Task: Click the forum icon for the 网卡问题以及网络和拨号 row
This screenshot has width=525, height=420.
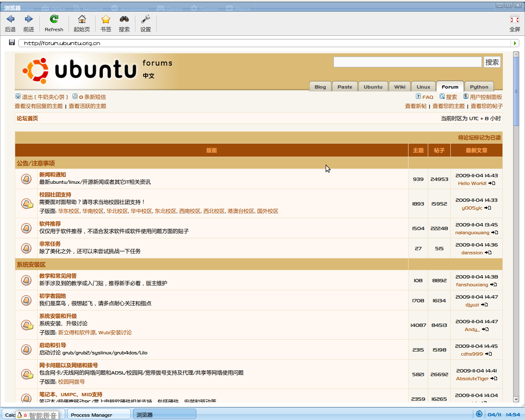Action: coord(27,374)
